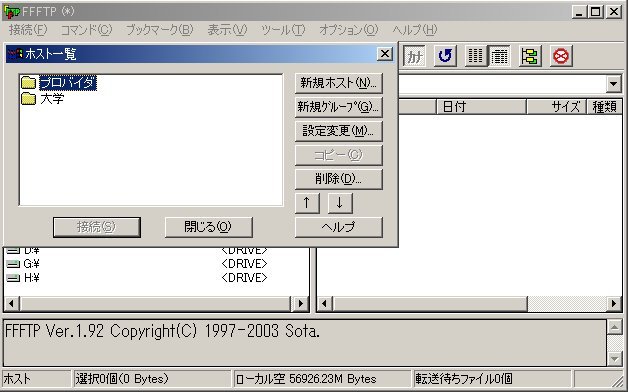Click the 新規ホスト(N) button

pos(338,83)
